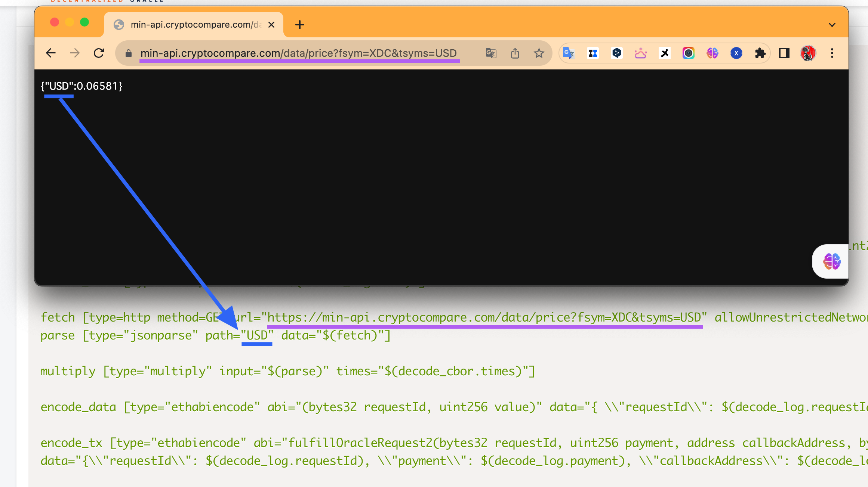Open the Google Translate extension

[x=569, y=53]
